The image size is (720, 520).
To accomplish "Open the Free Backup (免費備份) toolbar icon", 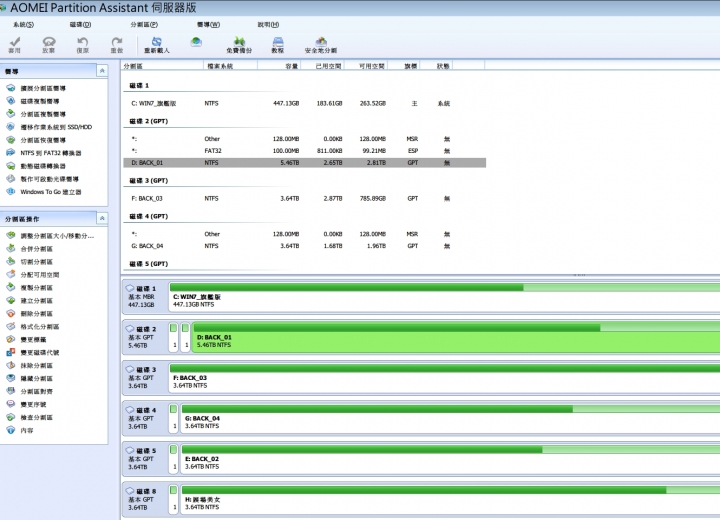I will [239, 45].
